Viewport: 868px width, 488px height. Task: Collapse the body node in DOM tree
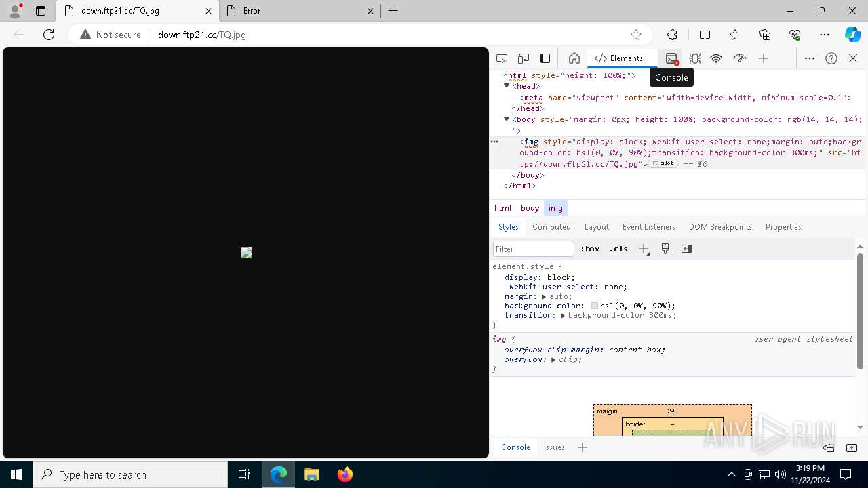pos(507,119)
